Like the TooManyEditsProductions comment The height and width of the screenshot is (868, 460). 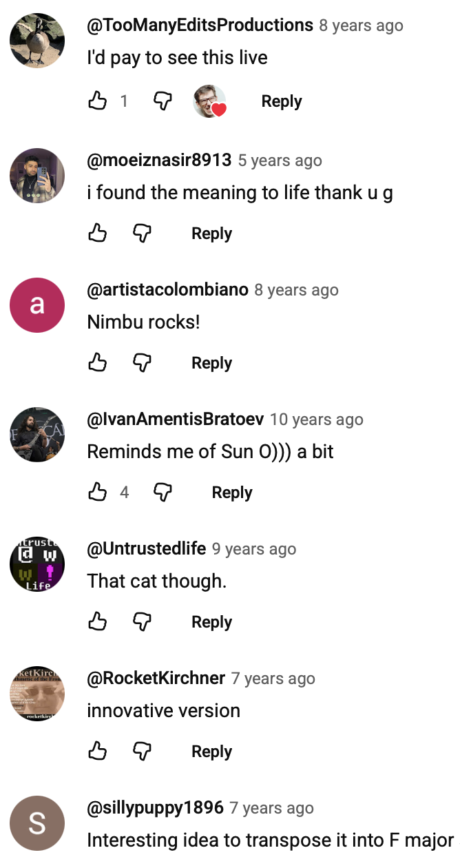[98, 101]
